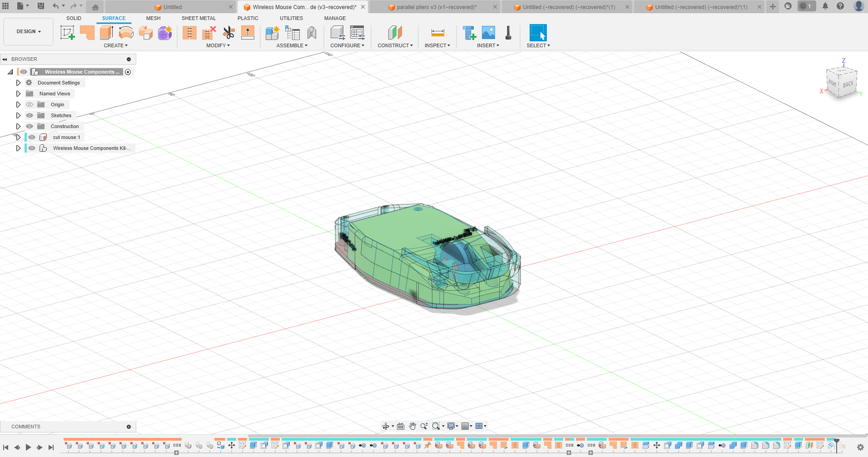Open the CREATE dropdown menu
This screenshot has width=868, height=457.
[116, 45]
